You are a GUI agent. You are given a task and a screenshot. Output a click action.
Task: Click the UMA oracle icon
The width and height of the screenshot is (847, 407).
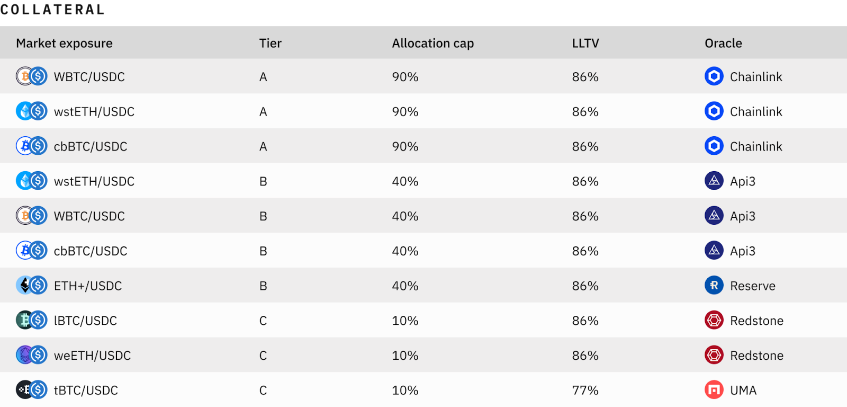click(x=714, y=390)
